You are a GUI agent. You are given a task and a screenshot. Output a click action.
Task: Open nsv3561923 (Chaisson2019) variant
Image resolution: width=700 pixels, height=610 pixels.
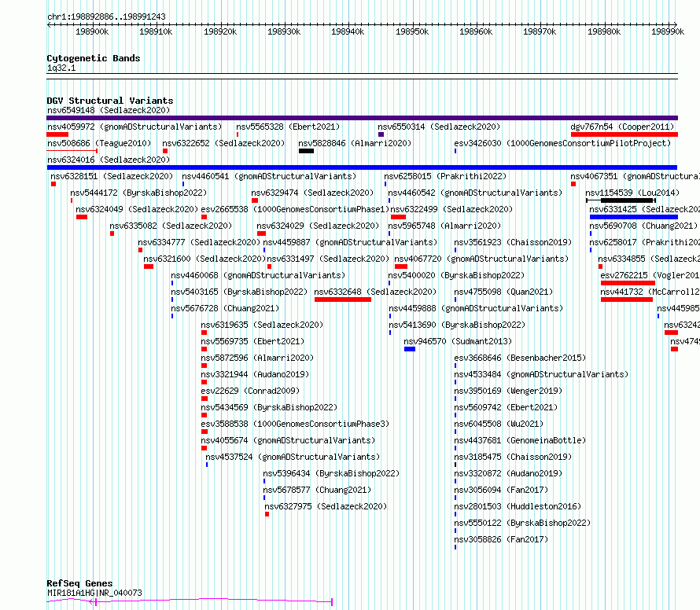(x=513, y=242)
